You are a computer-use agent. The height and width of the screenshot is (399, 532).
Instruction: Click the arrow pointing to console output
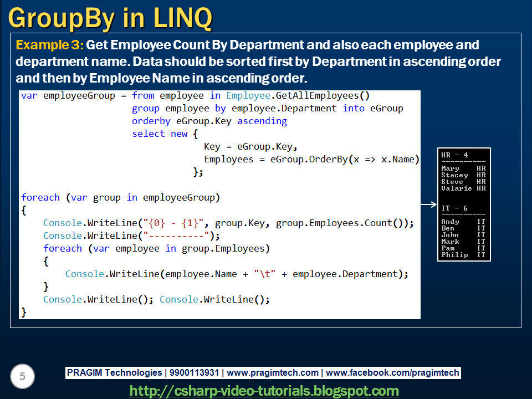point(429,204)
